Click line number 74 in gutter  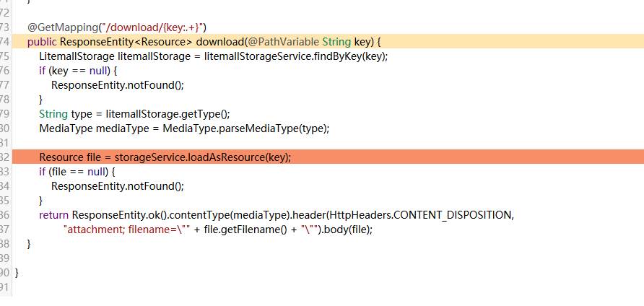5,42
